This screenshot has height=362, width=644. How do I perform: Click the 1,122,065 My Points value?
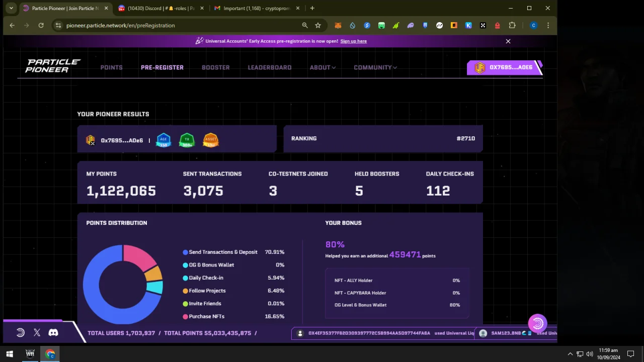tap(121, 191)
